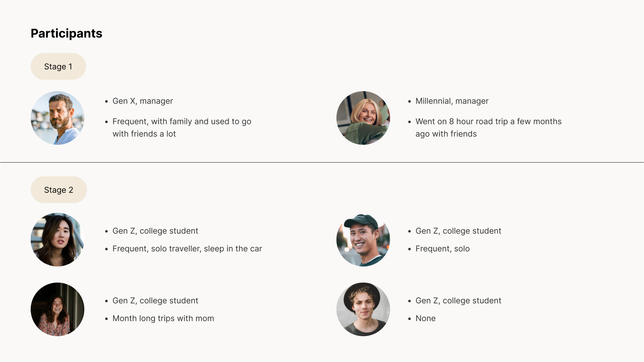644x362 pixels.
Task: Select the "Month long trips with mom" text
Action: [x=163, y=318]
